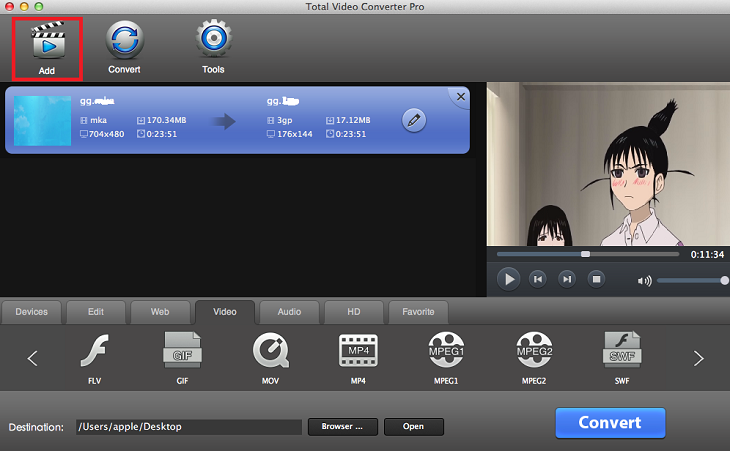730x451 pixels.
Task: Select the gg video thumbnail in the list
Action: 42,121
